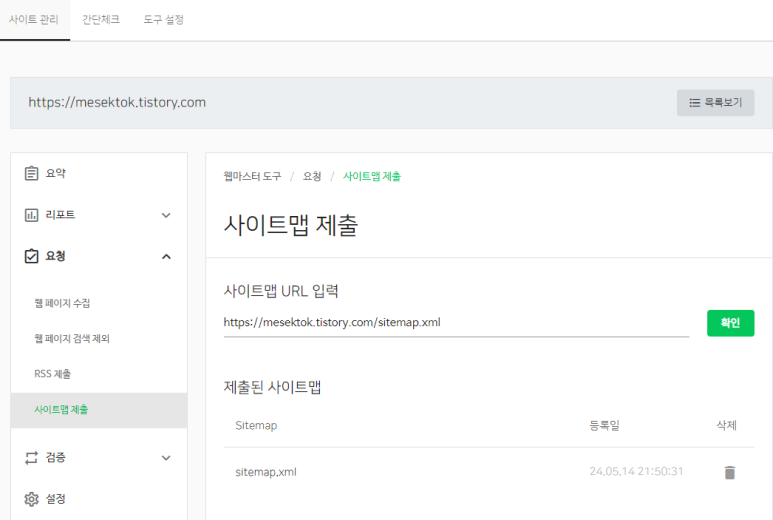Go to 웹마스터 도구 breadcrumb link

coord(252,176)
